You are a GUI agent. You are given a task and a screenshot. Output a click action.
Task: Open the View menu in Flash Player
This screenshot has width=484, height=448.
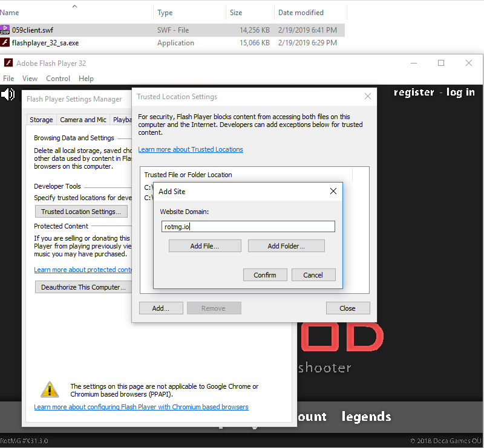[30, 79]
